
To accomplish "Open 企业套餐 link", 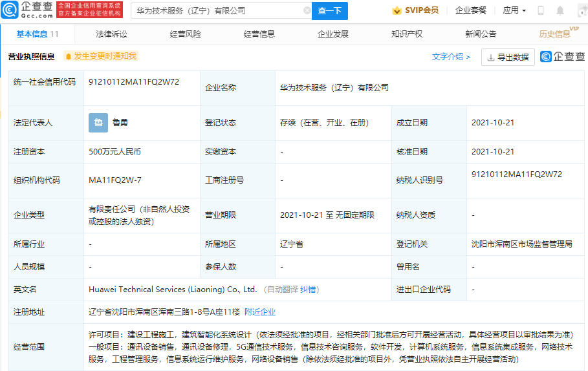I will click(471, 10).
